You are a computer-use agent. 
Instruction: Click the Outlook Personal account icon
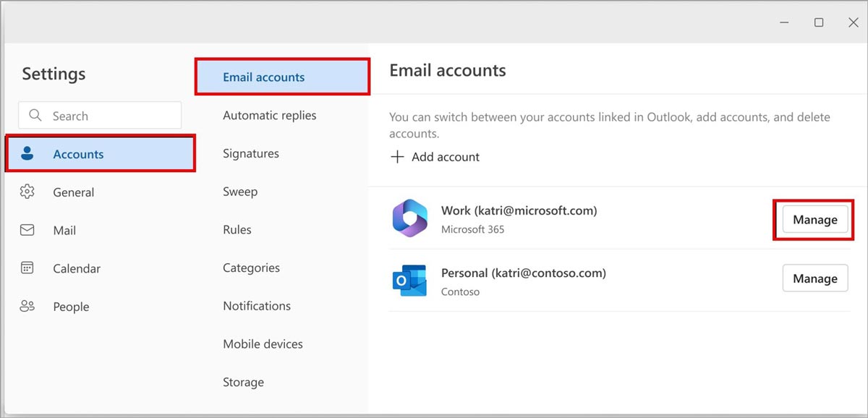point(410,280)
